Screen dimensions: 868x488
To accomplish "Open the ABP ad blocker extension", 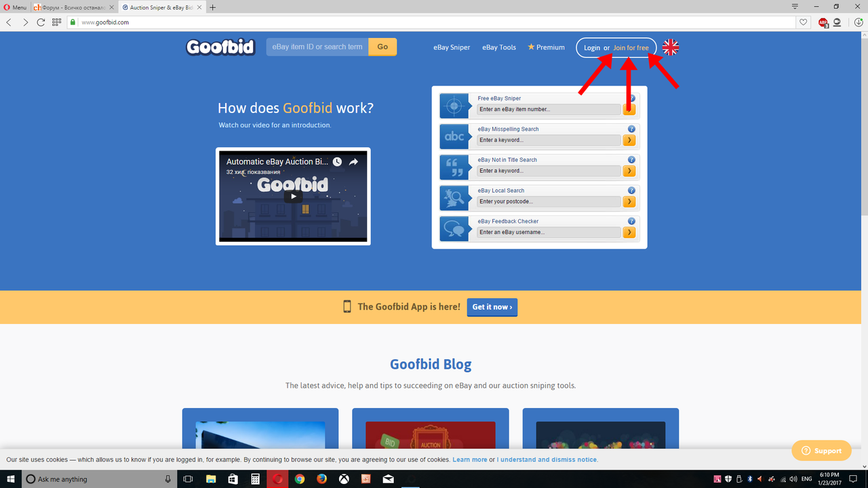I will tap(823, 22).
